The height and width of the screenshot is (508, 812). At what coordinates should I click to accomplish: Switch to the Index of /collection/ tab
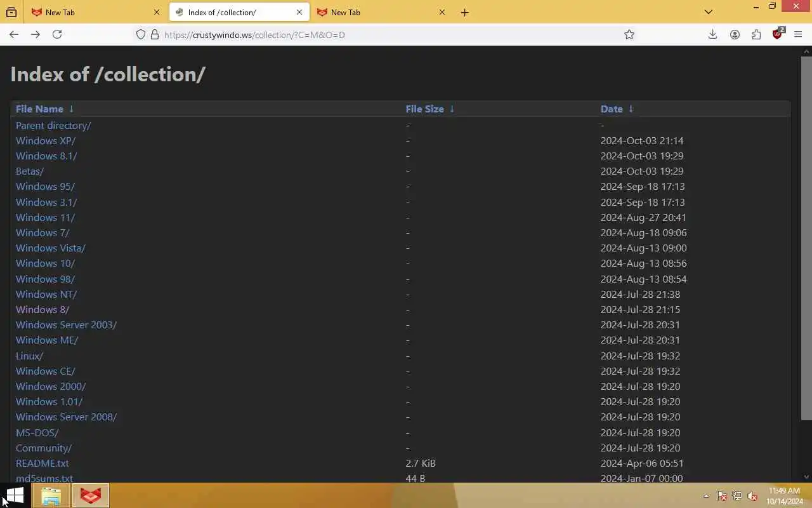(239, 12)
